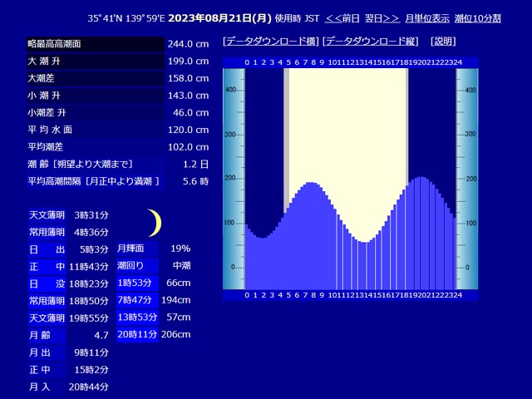Download data horizontally データダウンロード横

click(x=271, y=42)
